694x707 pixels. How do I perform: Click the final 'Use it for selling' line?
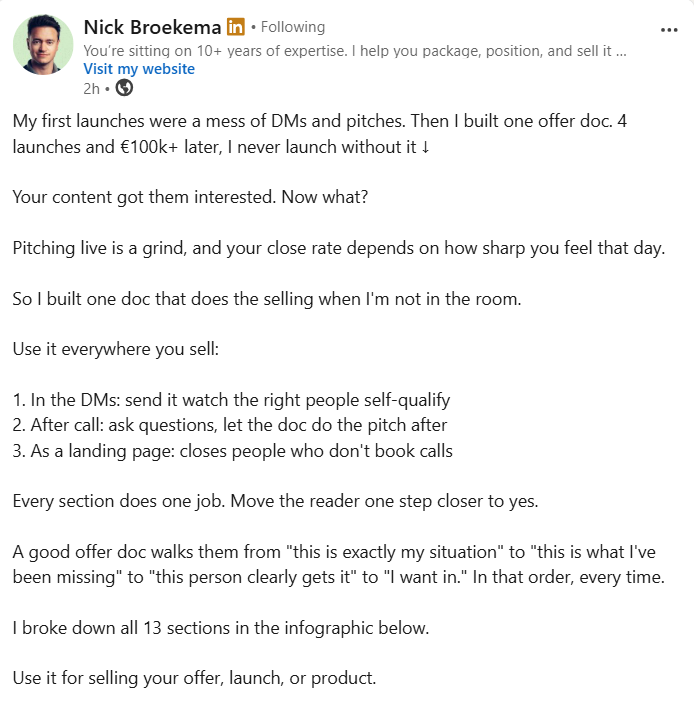coord(194,678)
